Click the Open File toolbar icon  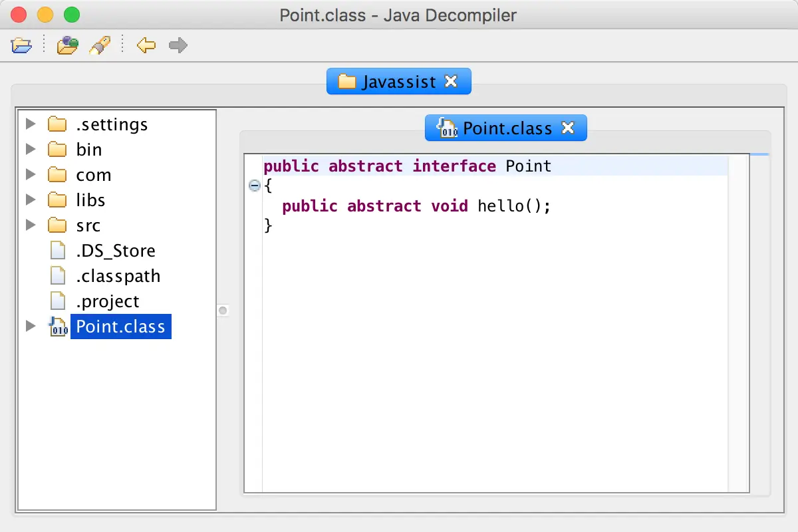22,46
